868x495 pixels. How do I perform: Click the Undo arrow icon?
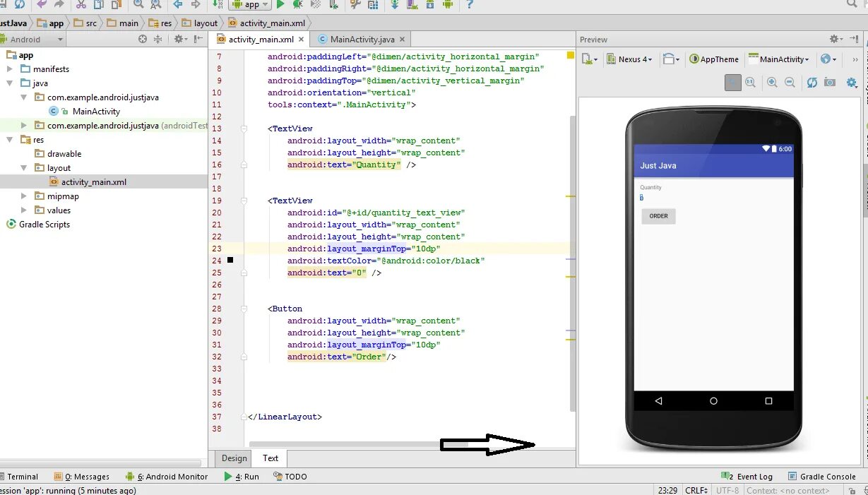(x=42, y=5)
